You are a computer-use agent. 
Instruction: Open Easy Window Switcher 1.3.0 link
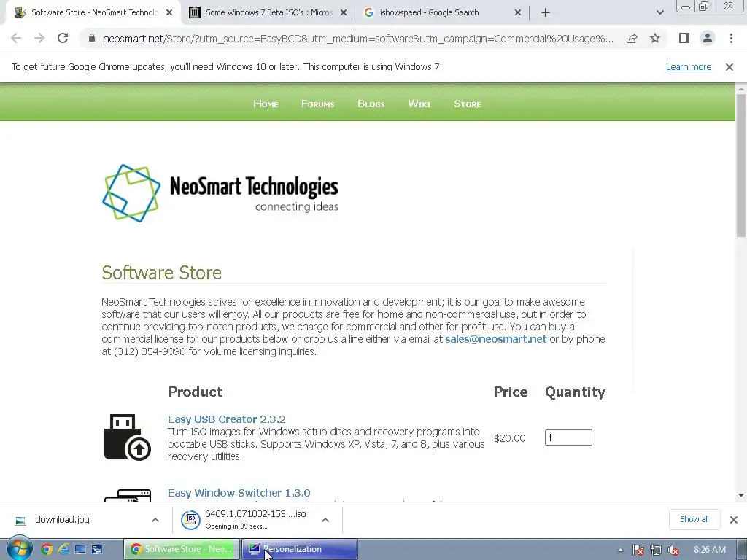(239, 493)
